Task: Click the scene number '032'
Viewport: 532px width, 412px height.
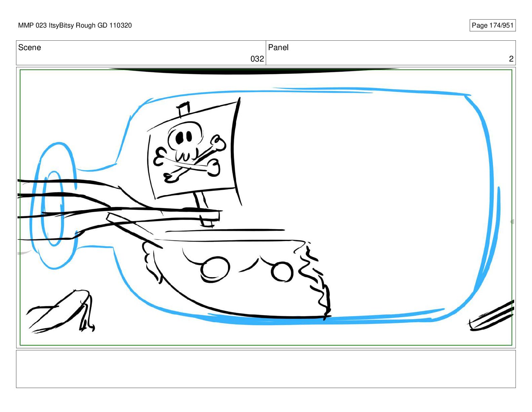Action: [x=257, y=59]
